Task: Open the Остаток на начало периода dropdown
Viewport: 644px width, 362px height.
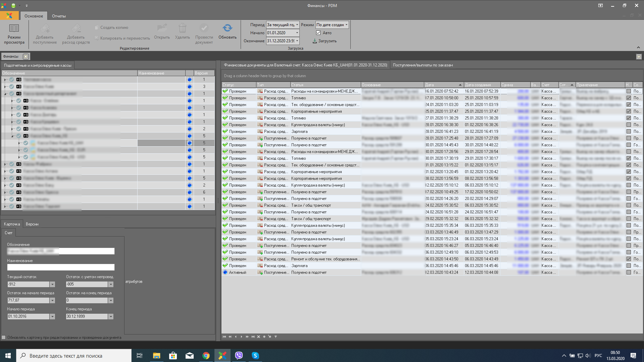Action: [x=52, y=300]
